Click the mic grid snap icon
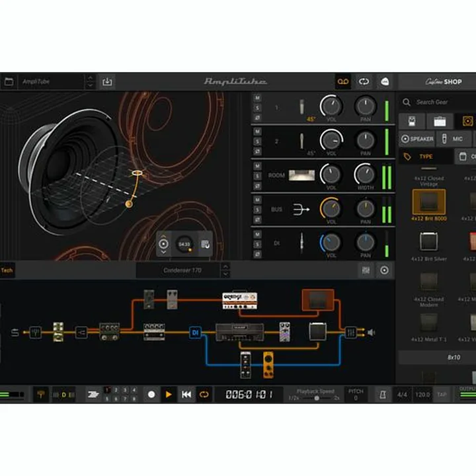 click(x=205, y=244)
